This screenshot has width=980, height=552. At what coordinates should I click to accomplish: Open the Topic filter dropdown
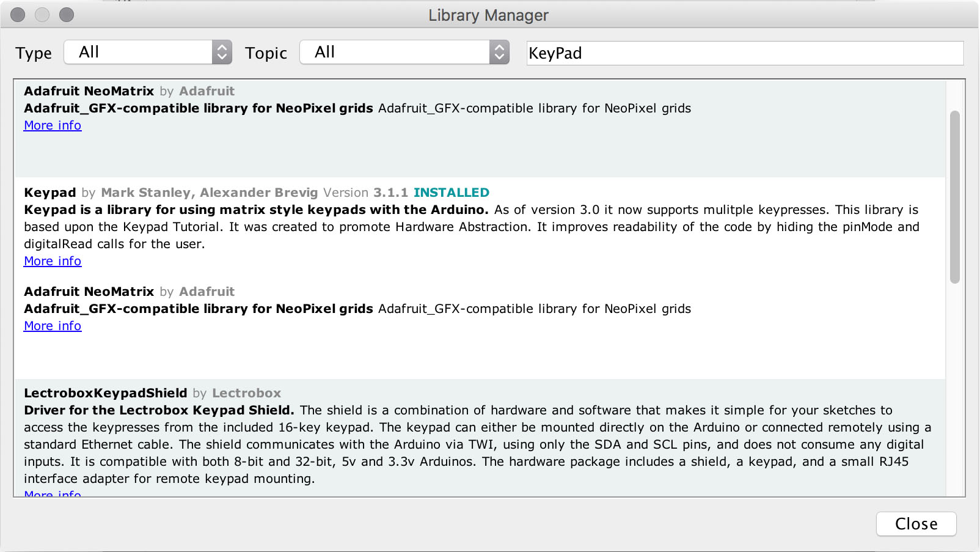(404, 52)
